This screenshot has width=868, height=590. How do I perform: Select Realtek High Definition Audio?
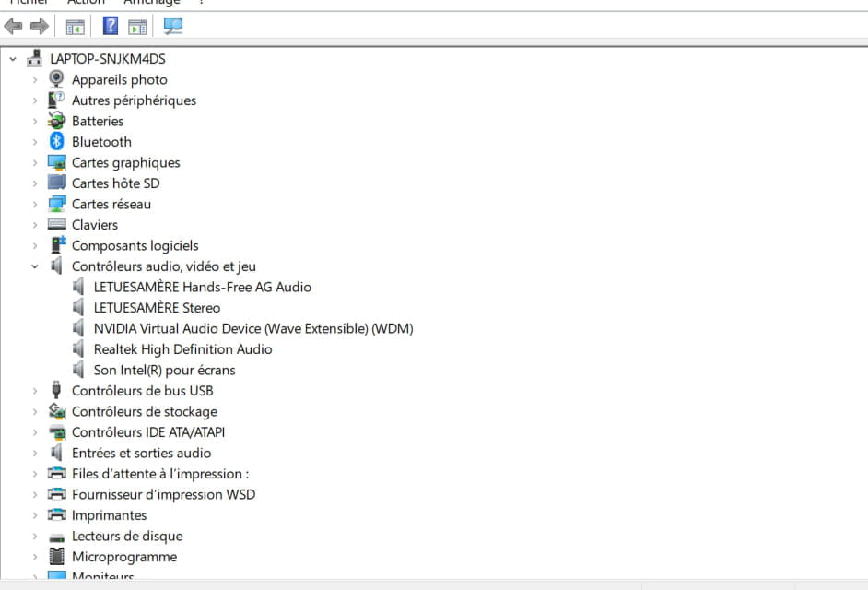[182, 349]
